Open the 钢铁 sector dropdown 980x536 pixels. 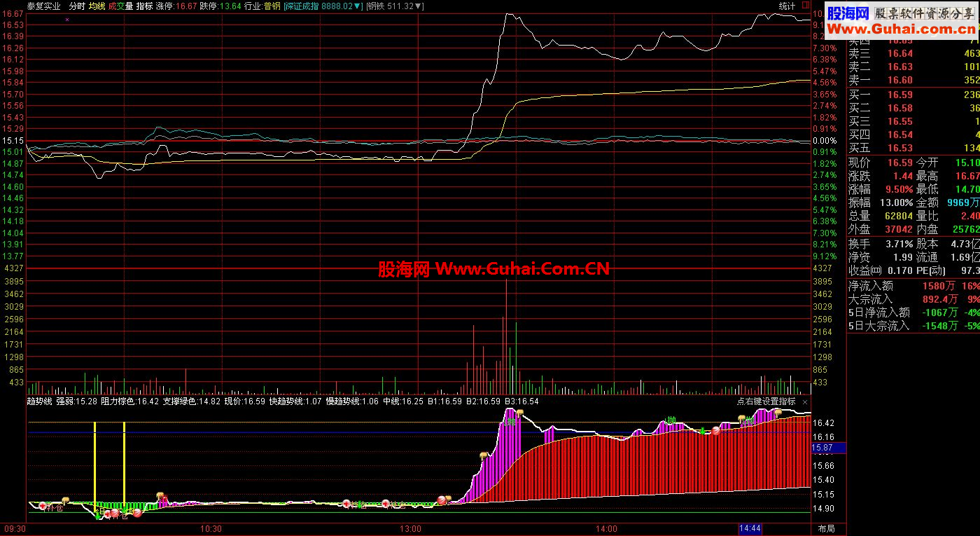point(395,6)
